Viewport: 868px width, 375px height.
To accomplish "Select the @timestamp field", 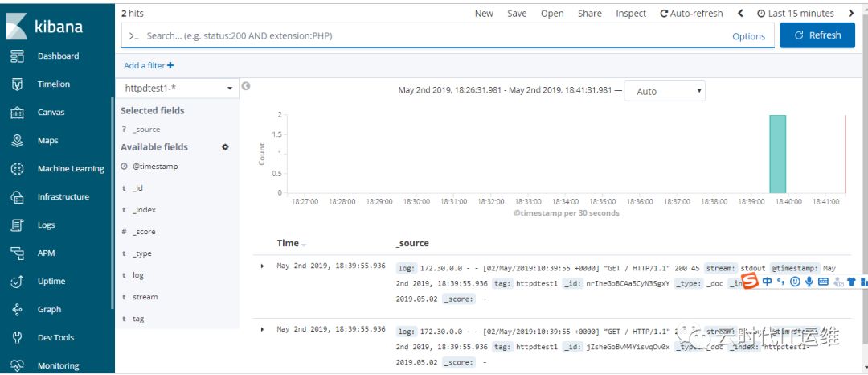I will point(155,166).
